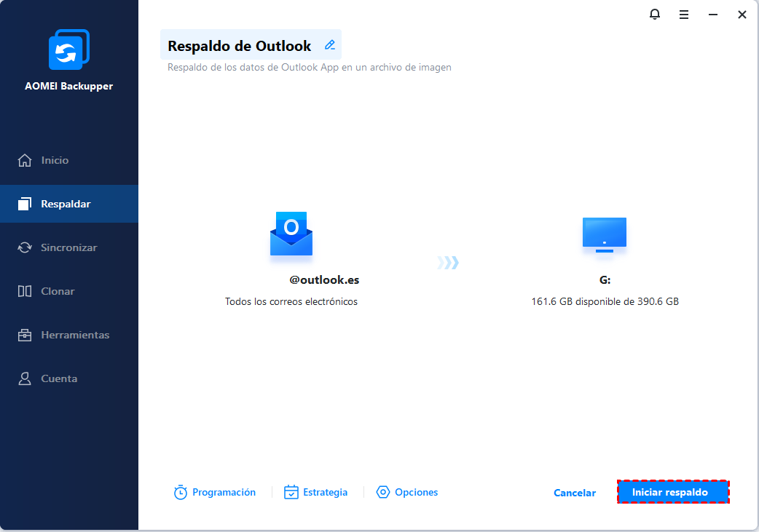Open the Cuenta section

pos(59,378)
